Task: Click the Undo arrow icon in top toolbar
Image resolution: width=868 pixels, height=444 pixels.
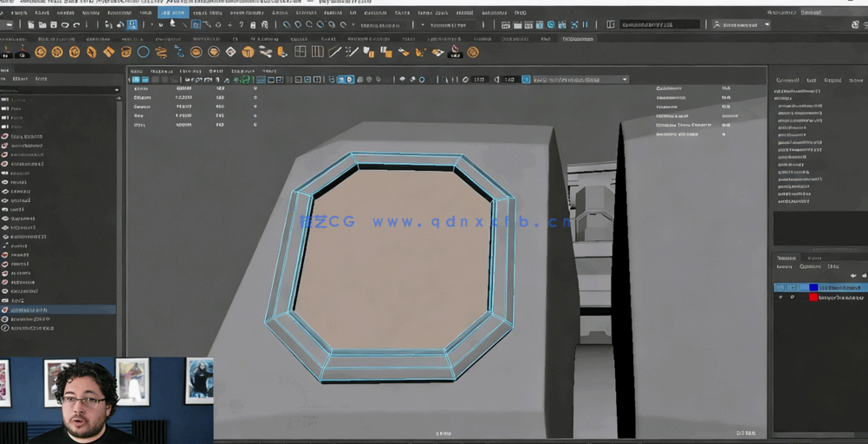Action: 66,25
